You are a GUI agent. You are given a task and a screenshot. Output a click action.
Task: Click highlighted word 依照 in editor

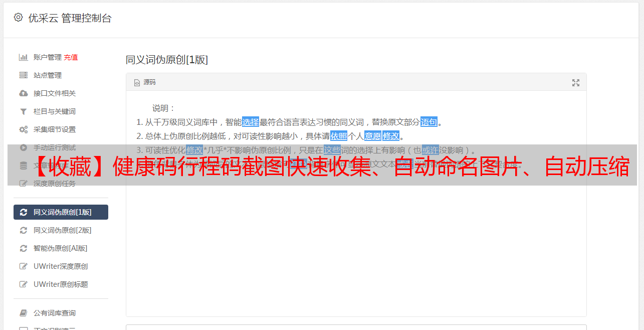pos(339,136)
